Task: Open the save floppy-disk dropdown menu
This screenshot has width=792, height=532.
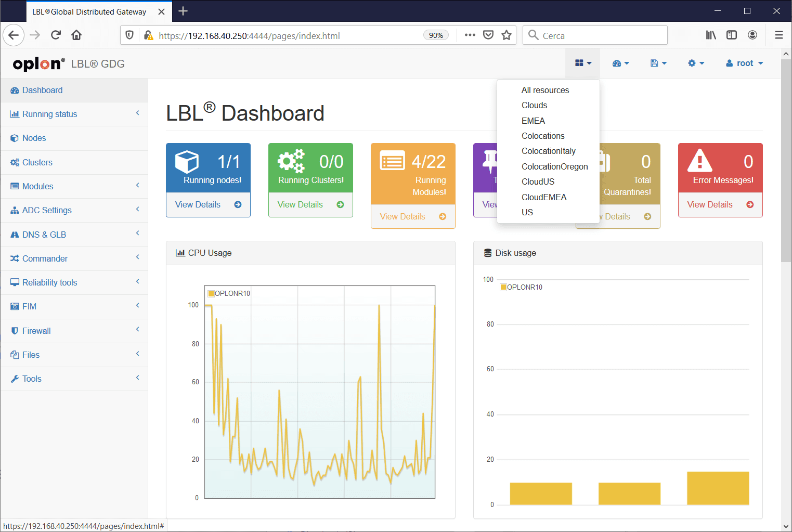Action: [x=658, y=63]
